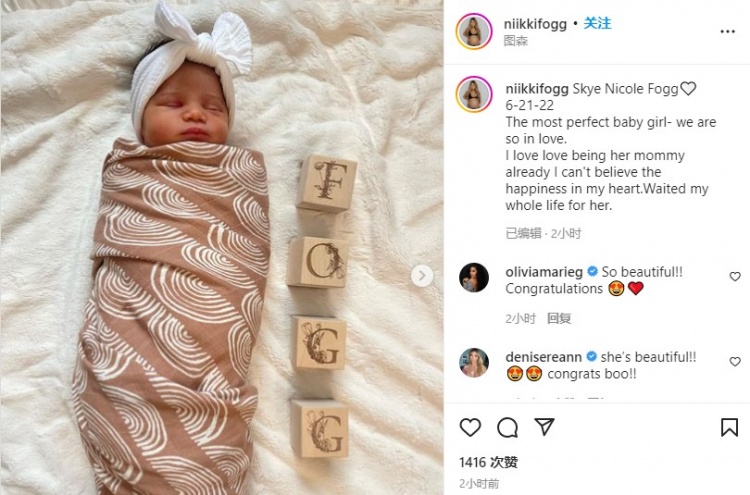Share the post via paper plane icon
Image resolution: width=750 pixels, height=495 pixels.
[544, 427]
